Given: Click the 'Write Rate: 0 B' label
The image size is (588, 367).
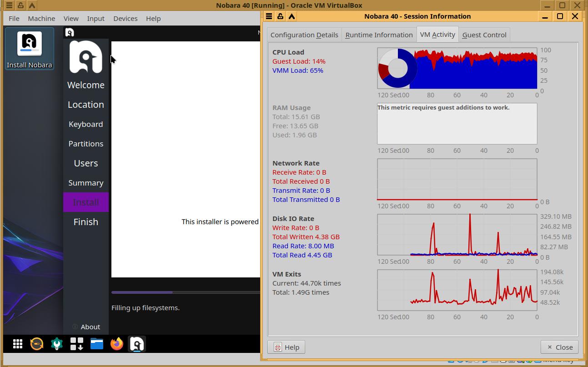Looking at the screenshot, I should [x=296, y=228].
